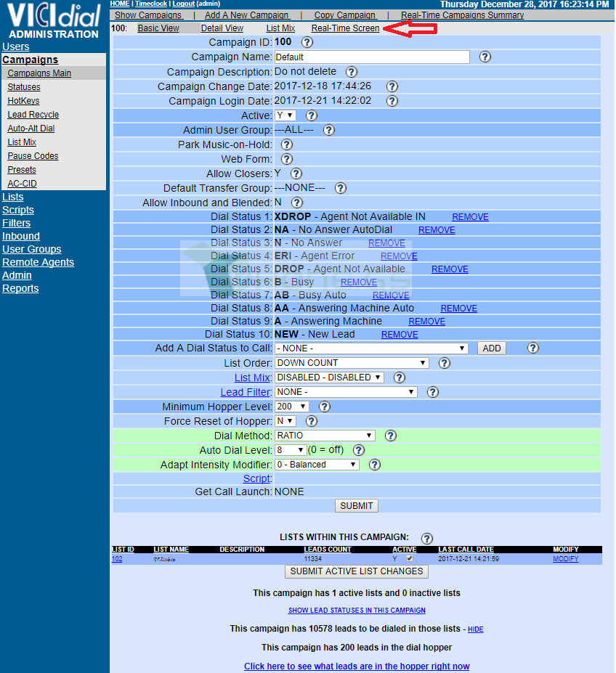Open help icon next to Campaign ID

pos(307,42)
